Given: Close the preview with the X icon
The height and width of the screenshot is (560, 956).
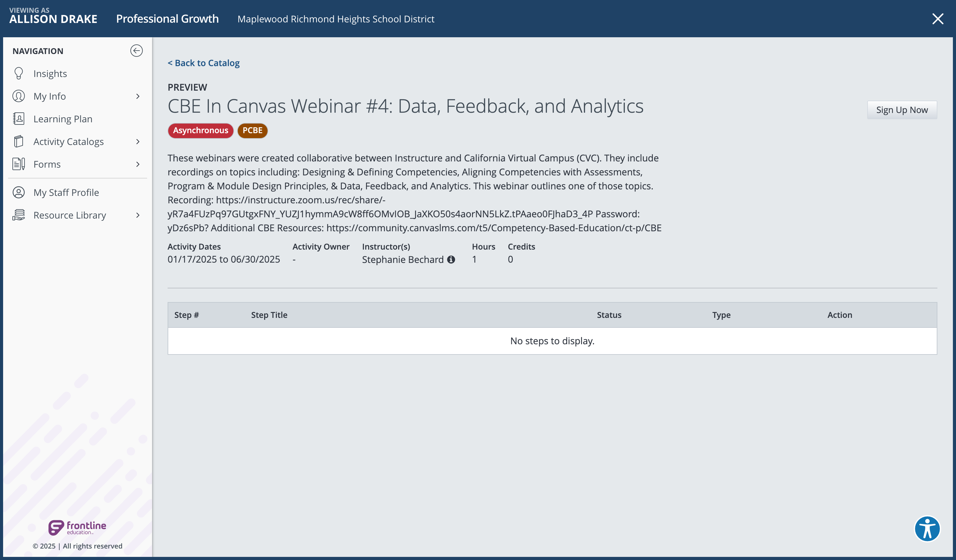Looking at the screenshot, I should coord(938,19).
